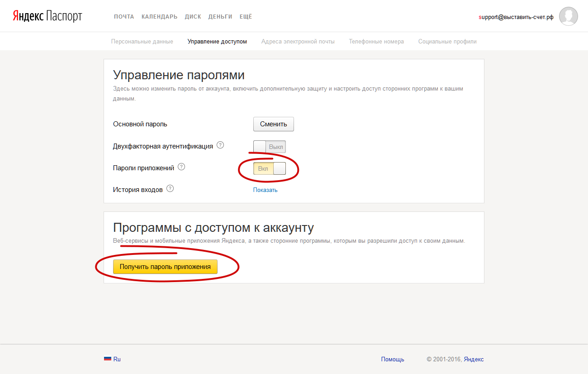The height and width of the screenshot is (374, 588).
Task: Click the Сменить password button
Action: [274, 124]
